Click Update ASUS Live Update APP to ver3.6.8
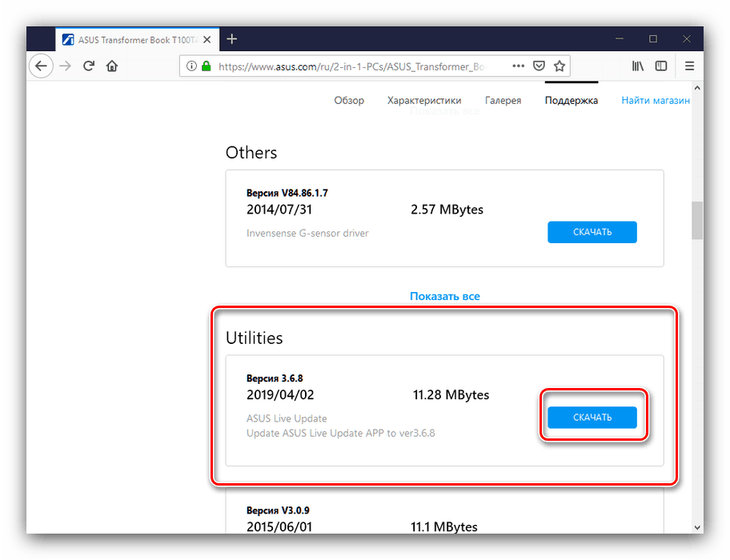730x560 pixels. coord(340,434)
